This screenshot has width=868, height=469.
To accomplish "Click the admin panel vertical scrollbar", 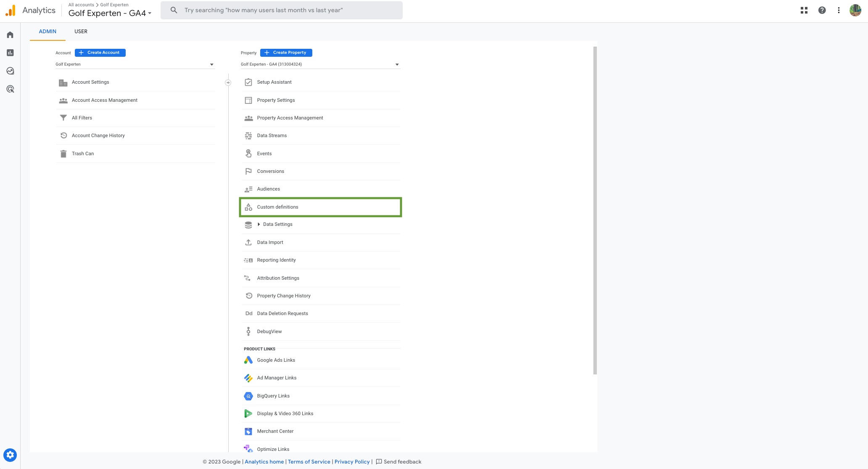I will 595,210.
